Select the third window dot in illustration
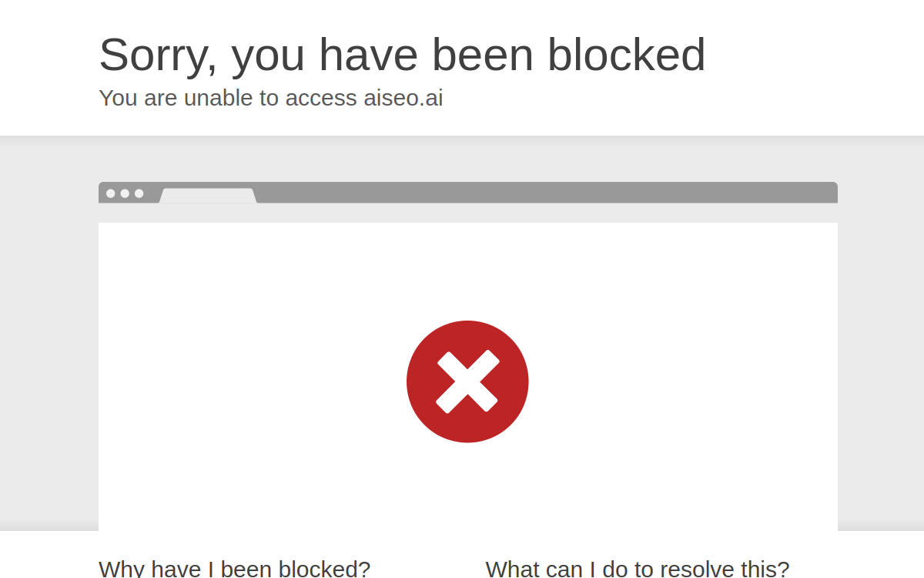Image resolution: width=924 pixels, height=578 pixels. (139, 193)
